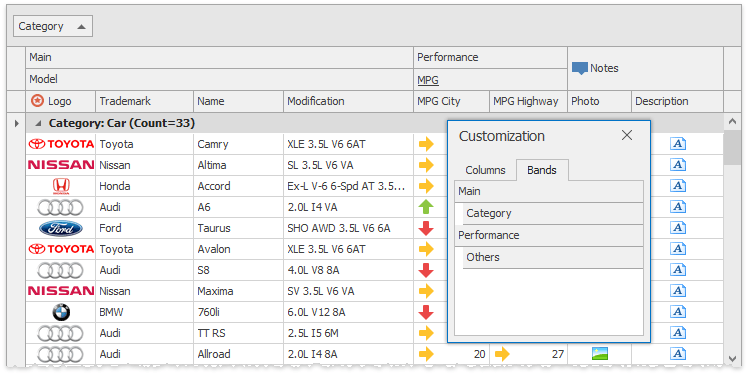Screen dimensions: 748x375
Task: Select the Maxima name cell
Action: 239,291
